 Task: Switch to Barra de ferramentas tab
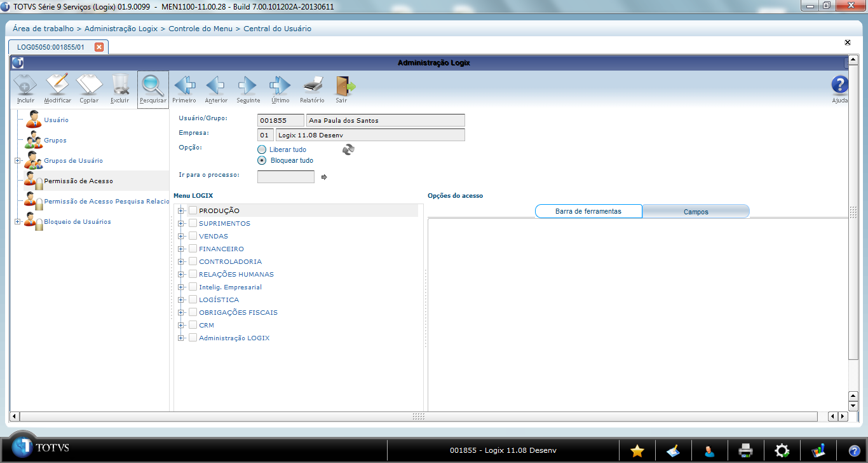click(588, 211)
